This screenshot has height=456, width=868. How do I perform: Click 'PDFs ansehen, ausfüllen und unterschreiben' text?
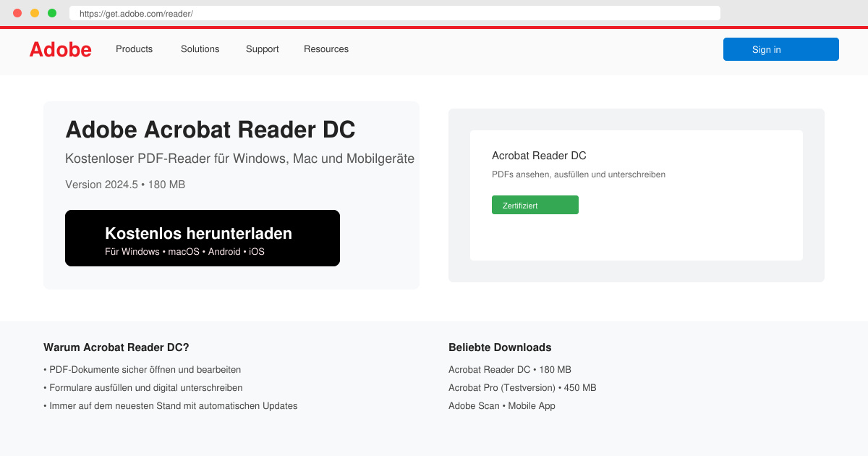click(579, 174)
